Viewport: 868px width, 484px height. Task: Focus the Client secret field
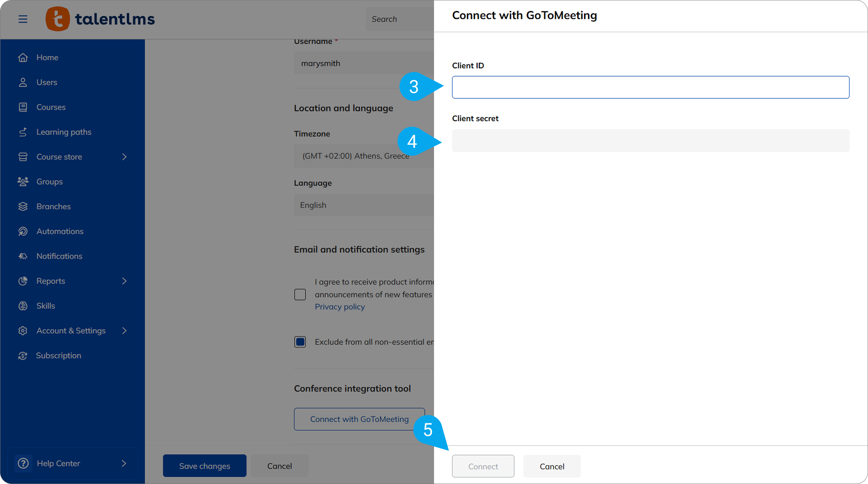[650, 141]
